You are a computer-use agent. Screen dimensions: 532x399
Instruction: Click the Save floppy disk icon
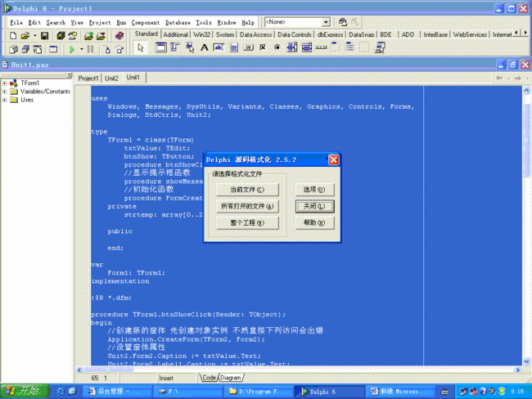(x=44, y=36)
